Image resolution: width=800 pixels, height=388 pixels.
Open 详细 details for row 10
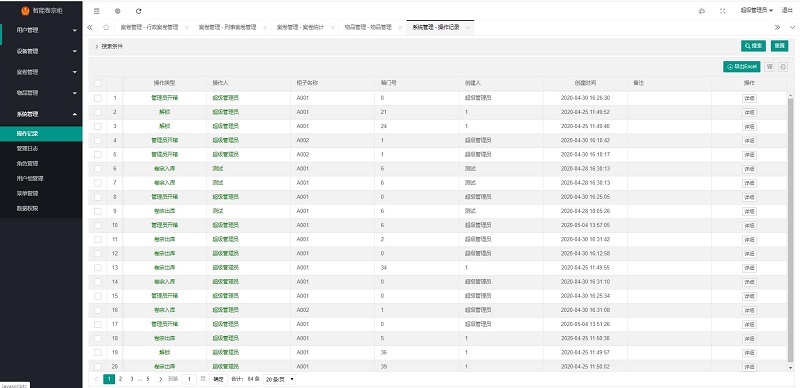point(749,225)
